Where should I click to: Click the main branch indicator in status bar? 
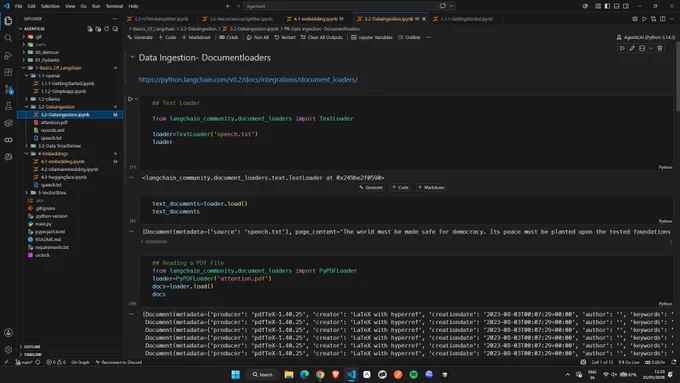[x=24, y=362]
